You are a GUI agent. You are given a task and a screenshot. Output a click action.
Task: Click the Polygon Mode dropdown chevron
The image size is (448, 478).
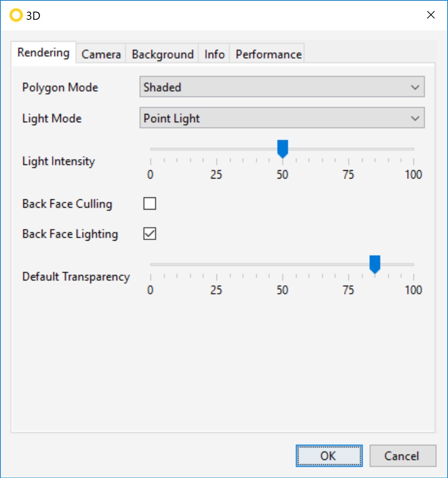pyautogui.click(x=415, y=87)
